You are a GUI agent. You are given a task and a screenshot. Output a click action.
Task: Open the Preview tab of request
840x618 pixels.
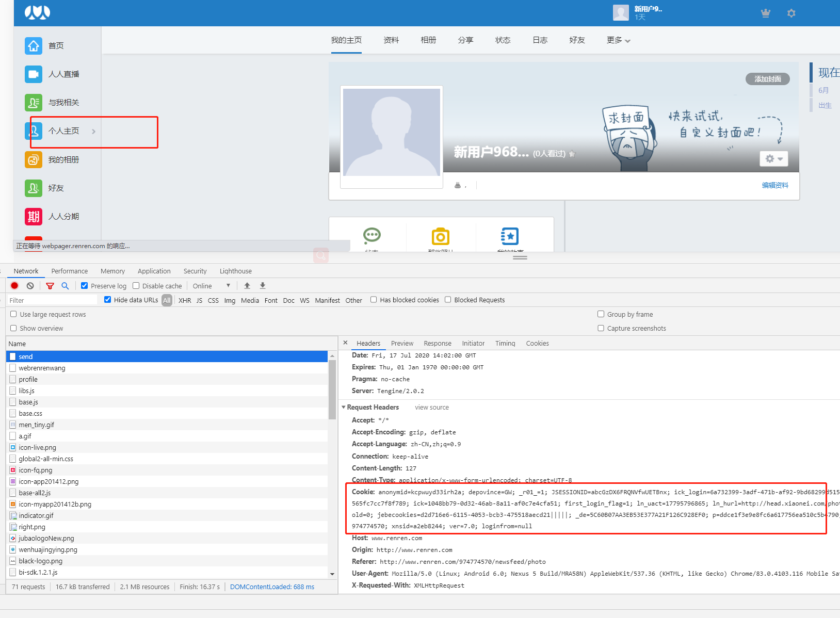click(402, 343)
